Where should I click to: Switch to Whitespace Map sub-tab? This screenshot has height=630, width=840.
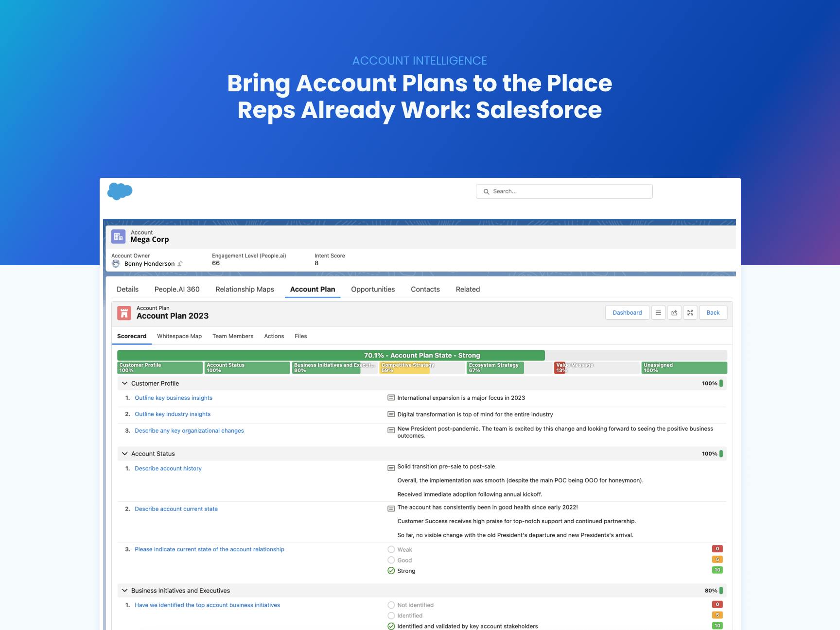(x=179, y=336)
